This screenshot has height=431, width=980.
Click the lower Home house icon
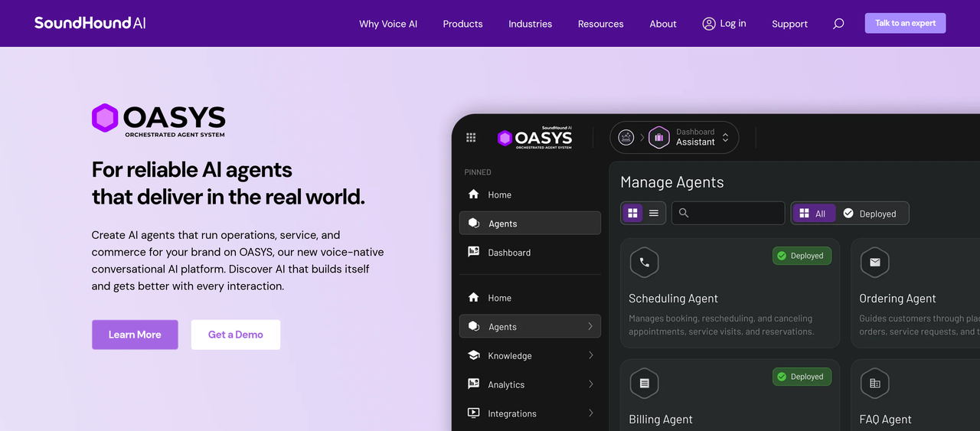click(x=473, y=298)
